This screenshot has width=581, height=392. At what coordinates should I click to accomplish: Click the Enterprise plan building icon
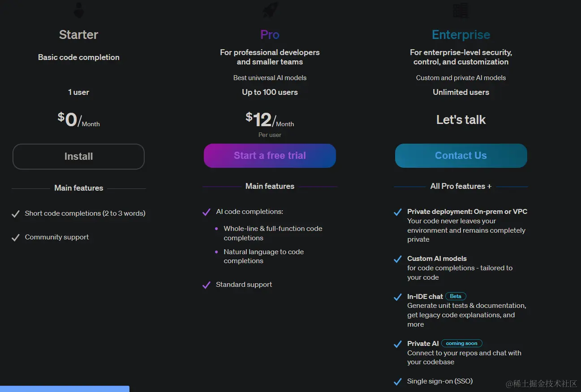pos(461,10)
